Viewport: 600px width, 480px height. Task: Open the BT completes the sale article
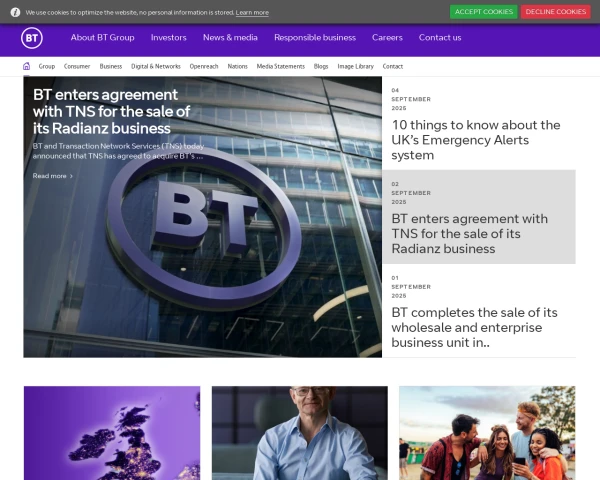point(474,327)
